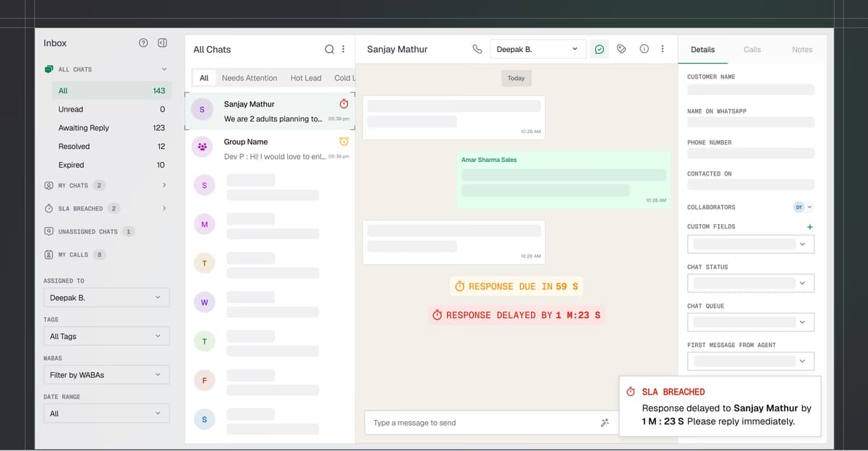The image size is (868, 451).
Task: Add a custom field with the plus icon
Action: (809, 227)
